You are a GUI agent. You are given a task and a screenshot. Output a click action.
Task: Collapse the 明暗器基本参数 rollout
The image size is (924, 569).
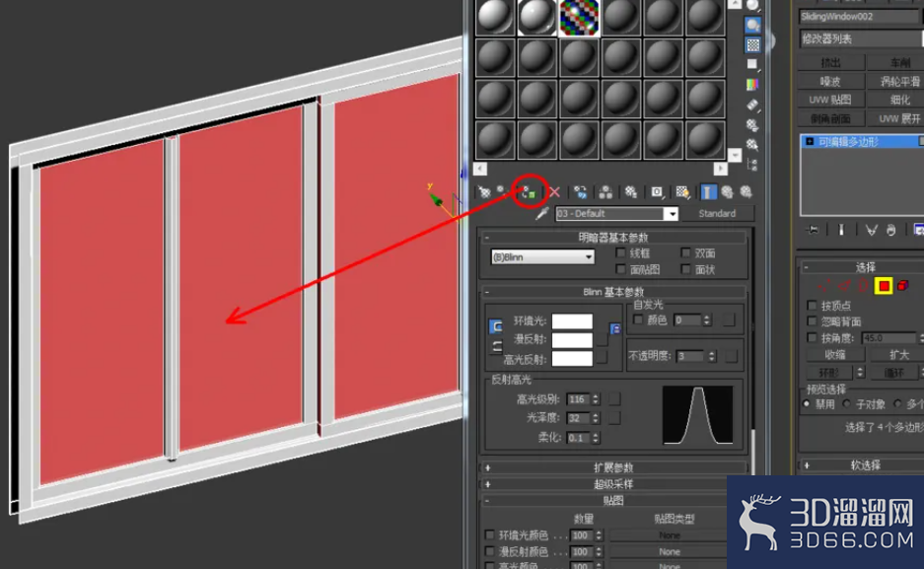coord(613,238)
